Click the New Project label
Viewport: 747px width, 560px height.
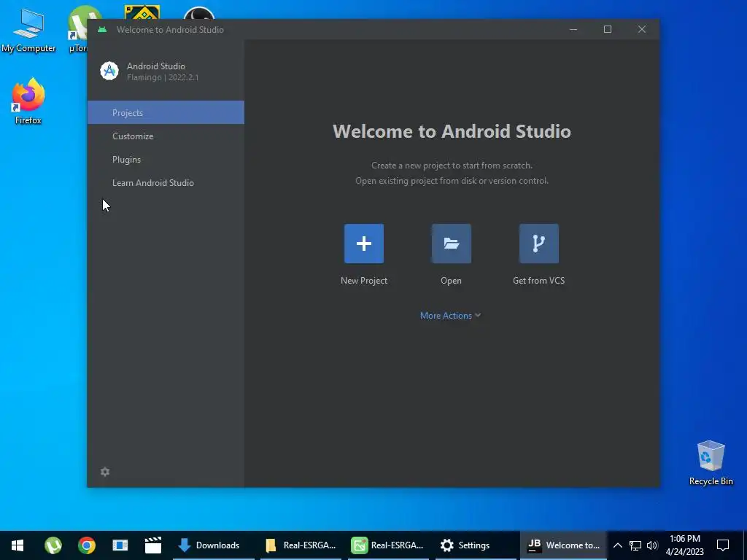click(364, 281)
